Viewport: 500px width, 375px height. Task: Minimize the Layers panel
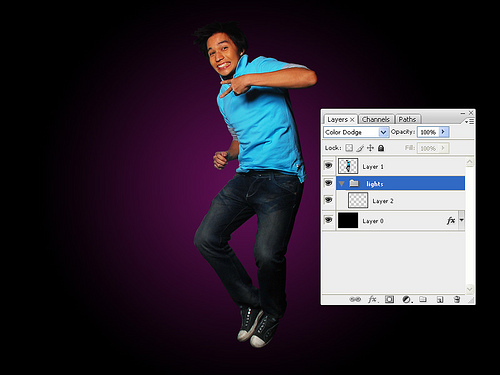[x=463, y=113]
